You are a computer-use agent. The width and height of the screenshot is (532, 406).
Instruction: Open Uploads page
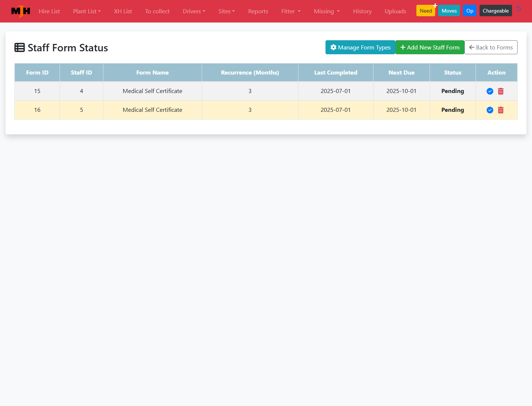(395, 11)
